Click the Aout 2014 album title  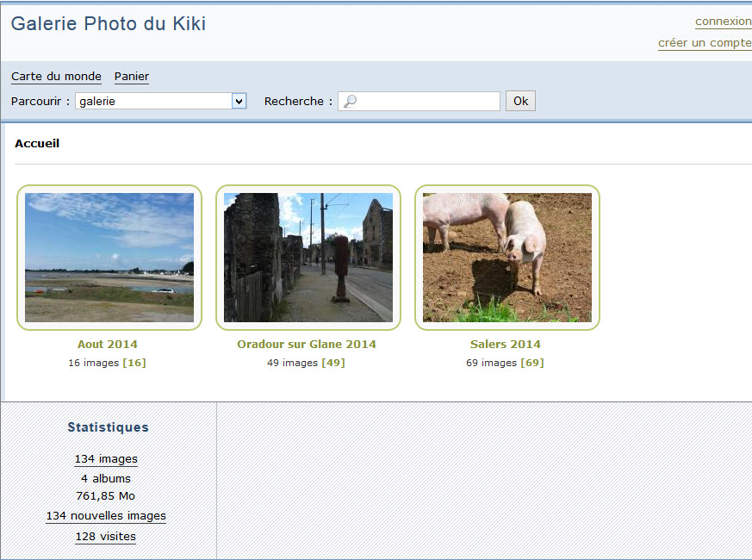pyautogui.click(x=108, y=344)
